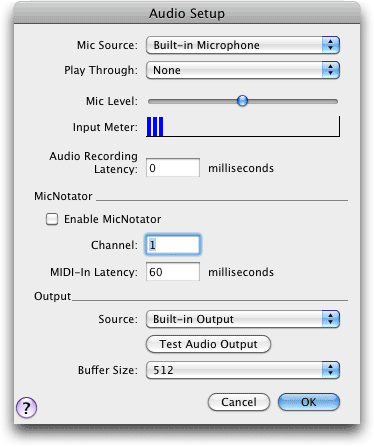Screen dimensions: 374x447
Task: Open the Play Through dropdown set to None
Action: [x=243, y=70]
